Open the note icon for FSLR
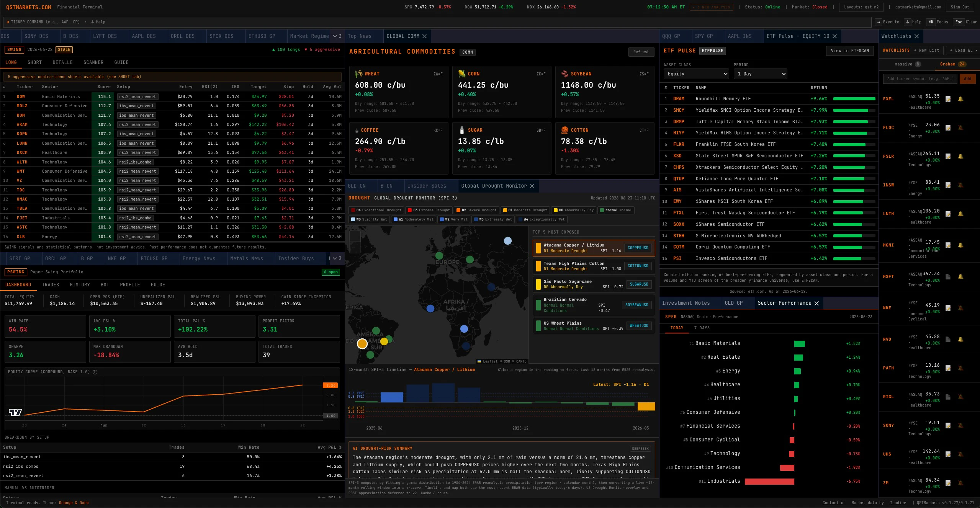Image resolution: width=980 pixels, height=508 pixels. point(948,157)
